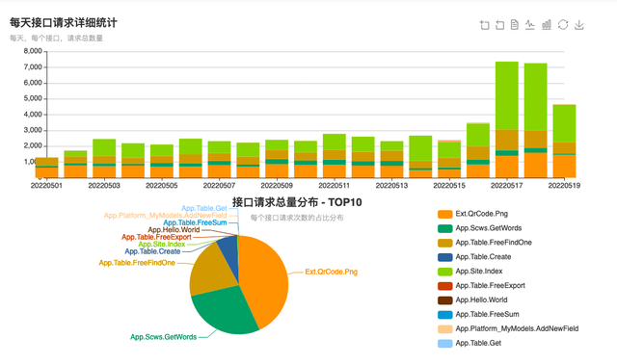Screen dimensions: 617x364
Task: Open the data view document icon
Action: tap(514, 25)
